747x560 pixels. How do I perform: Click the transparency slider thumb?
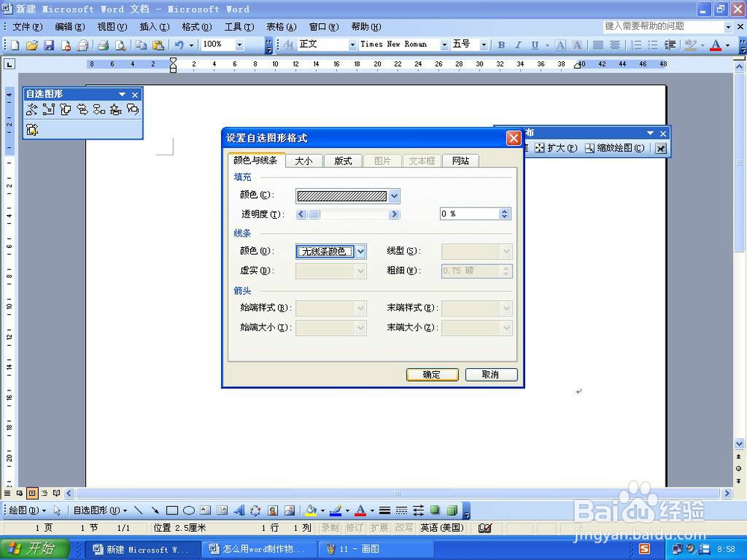click(314, 214)
